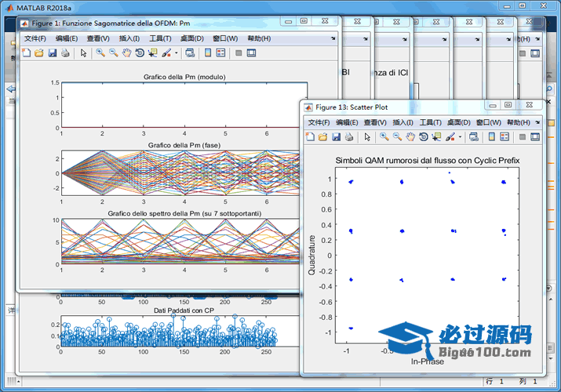Open 帮助(H) menu in Figure 1 window
This screenshot has width=561, height=392.
click(260, 38)
